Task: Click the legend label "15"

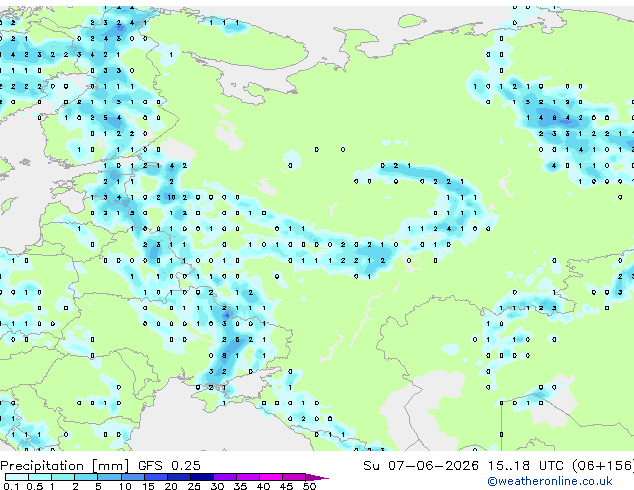Action: 148,486
